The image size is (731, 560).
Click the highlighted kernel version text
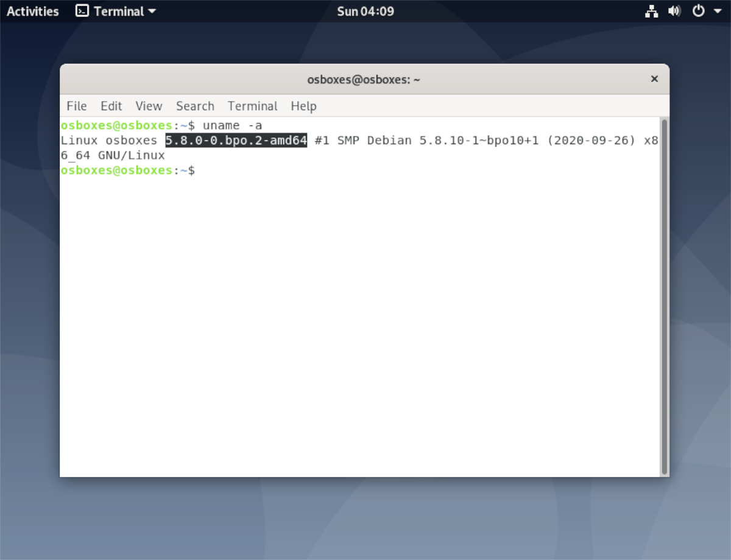coord(235,140)
